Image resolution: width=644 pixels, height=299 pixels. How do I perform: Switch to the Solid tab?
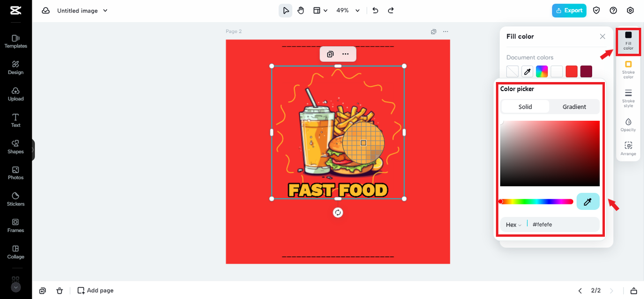tap(525, 107)
